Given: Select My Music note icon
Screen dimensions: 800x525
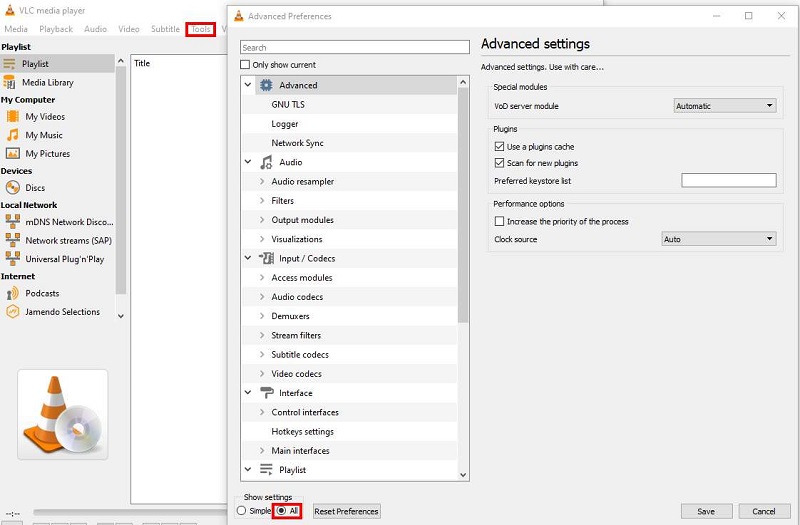Looking at the screenshot, I should pos(12,135).
